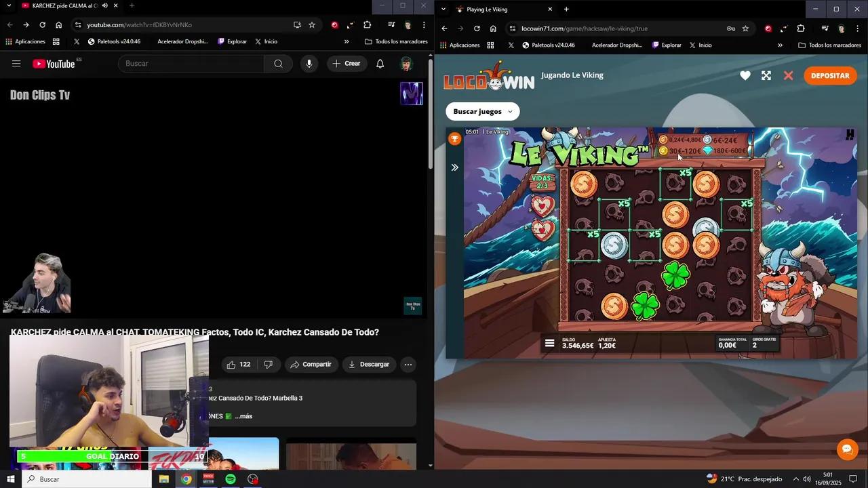This screenshot has width=868, height=488.
Task: Open Chrome three-dot menu in LocoWin window
Action: [858, 28]
